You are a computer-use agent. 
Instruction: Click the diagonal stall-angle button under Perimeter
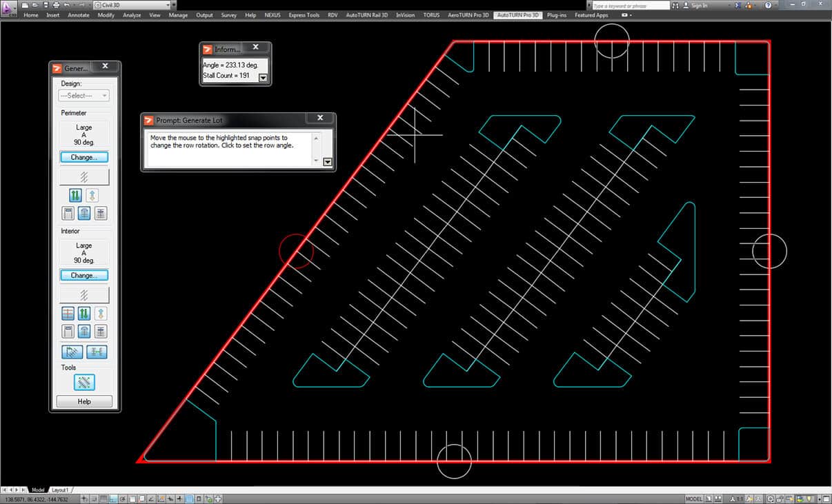click(84, 177)
